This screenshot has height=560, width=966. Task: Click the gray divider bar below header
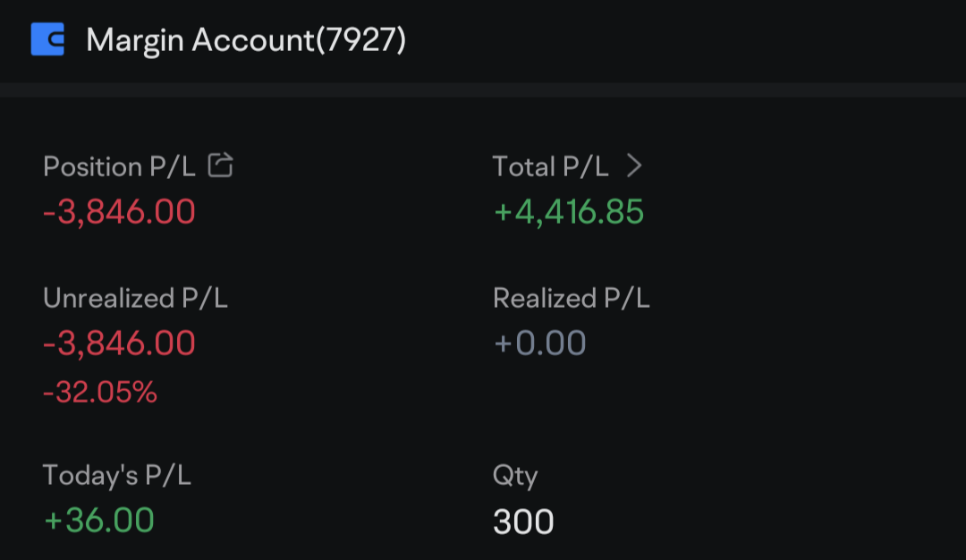pyautogui.click(x=483, y=89)
